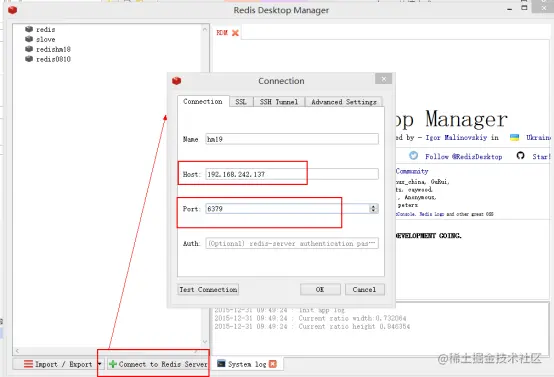Click the GitHub octocat icon
Viewport: 554px width, 377px height.
tap(520, 155)
